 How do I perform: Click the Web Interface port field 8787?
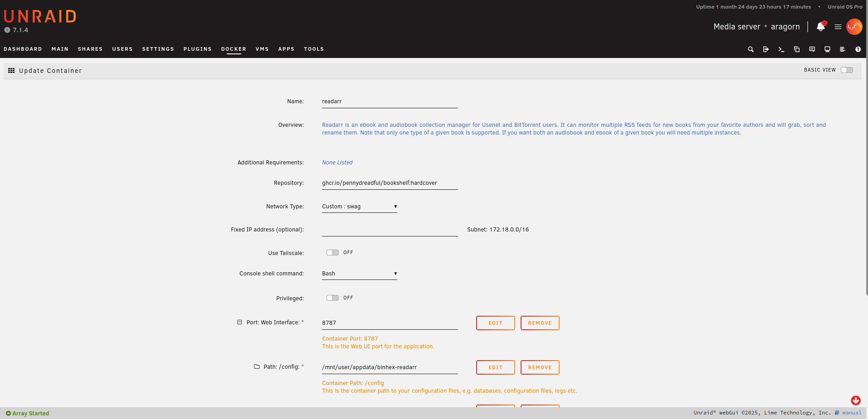pos(390,323)
